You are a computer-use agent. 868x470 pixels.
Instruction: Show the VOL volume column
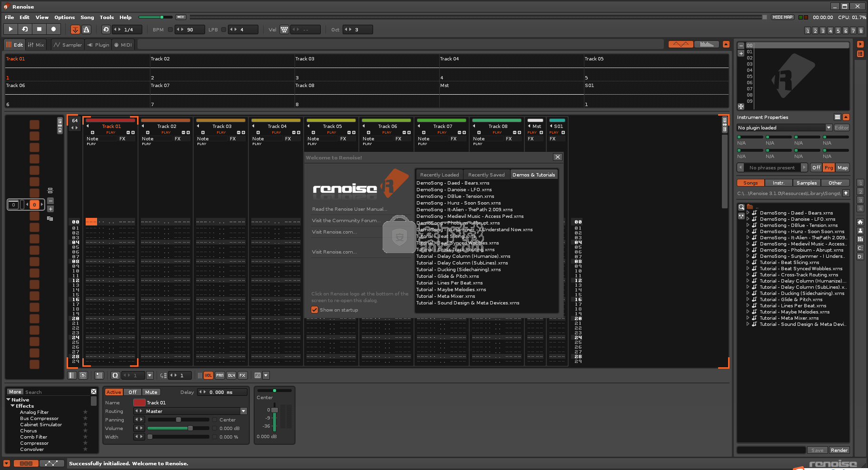pyautogui.click(x=208, y=375)
